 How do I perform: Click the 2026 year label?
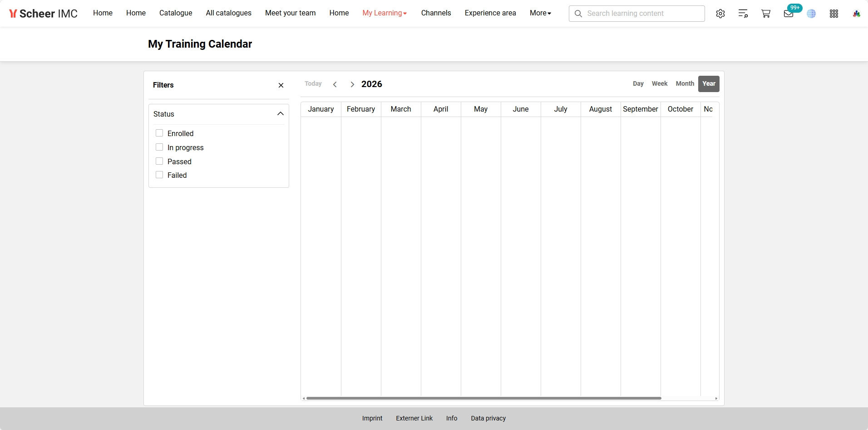tap(372, 84)
